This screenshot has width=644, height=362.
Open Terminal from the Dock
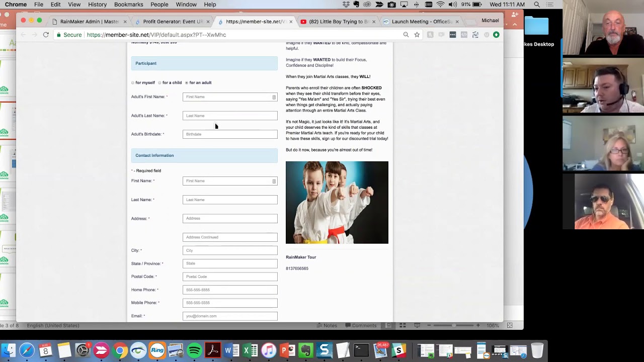tap(361, 350)
